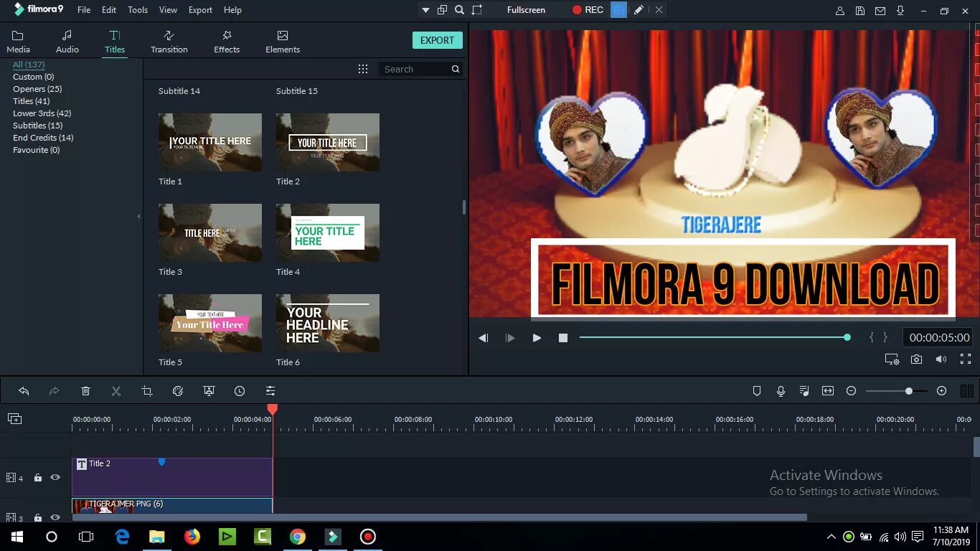
Task: Click the timeline horizontal scrollbar
Action: (x=439, y=517)
